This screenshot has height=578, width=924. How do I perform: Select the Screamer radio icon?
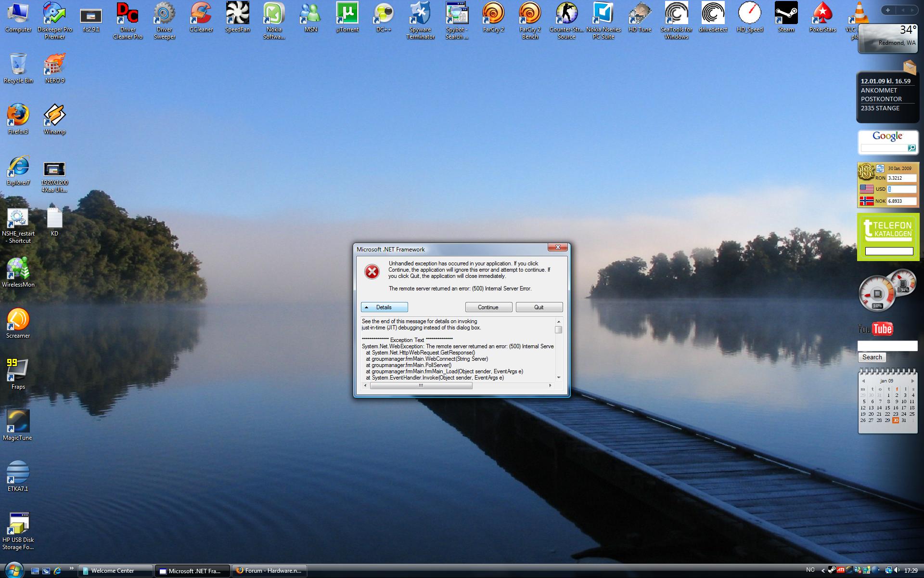[18, 324]
